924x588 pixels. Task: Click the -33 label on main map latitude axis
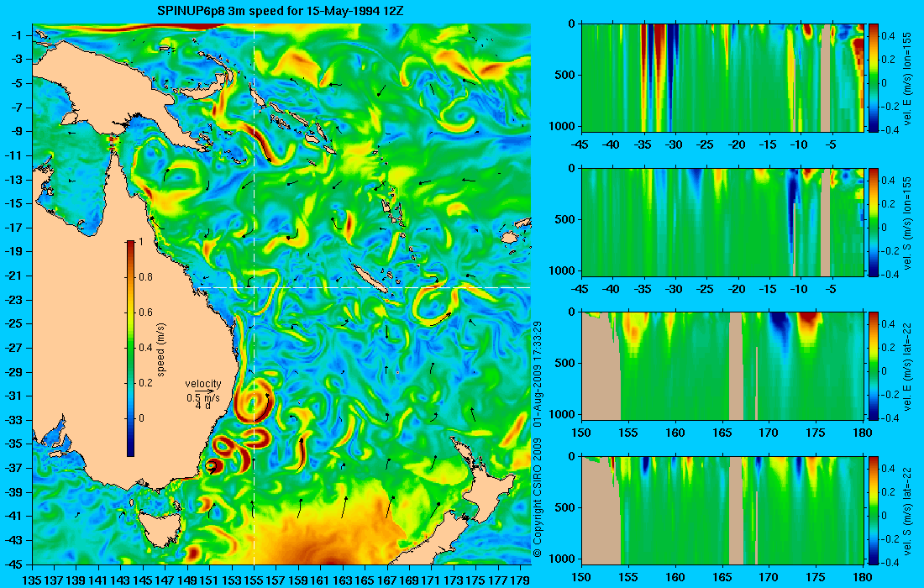[15, 420]
